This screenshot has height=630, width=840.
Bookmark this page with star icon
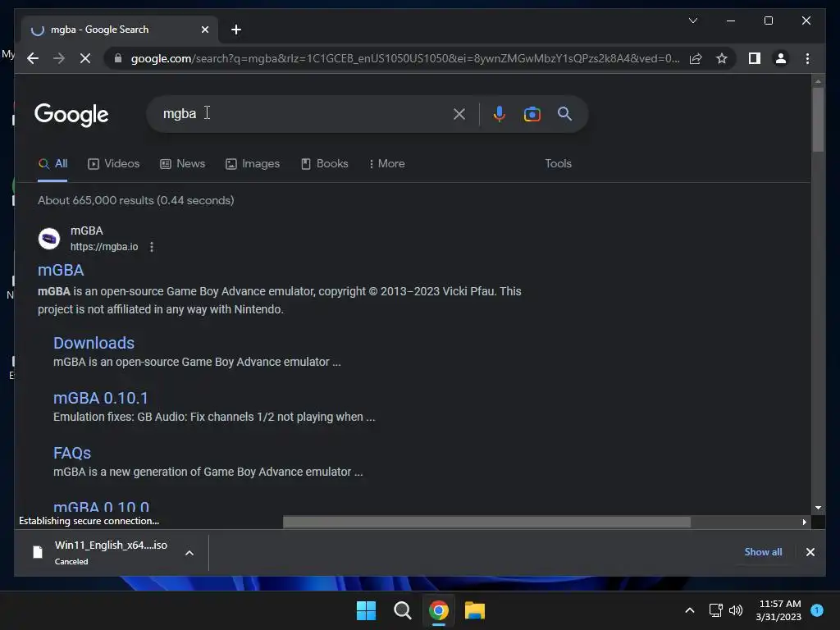coord(722,58)
